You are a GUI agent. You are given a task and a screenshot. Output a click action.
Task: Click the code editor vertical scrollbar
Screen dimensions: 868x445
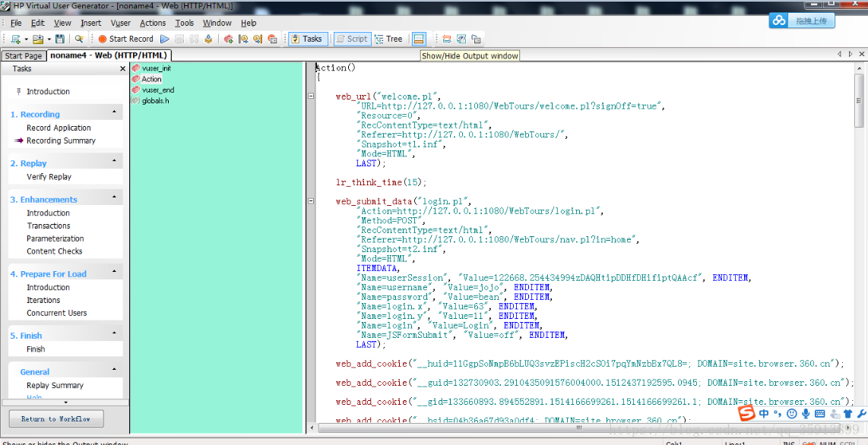pyautogui.click(x=859, y=100)
